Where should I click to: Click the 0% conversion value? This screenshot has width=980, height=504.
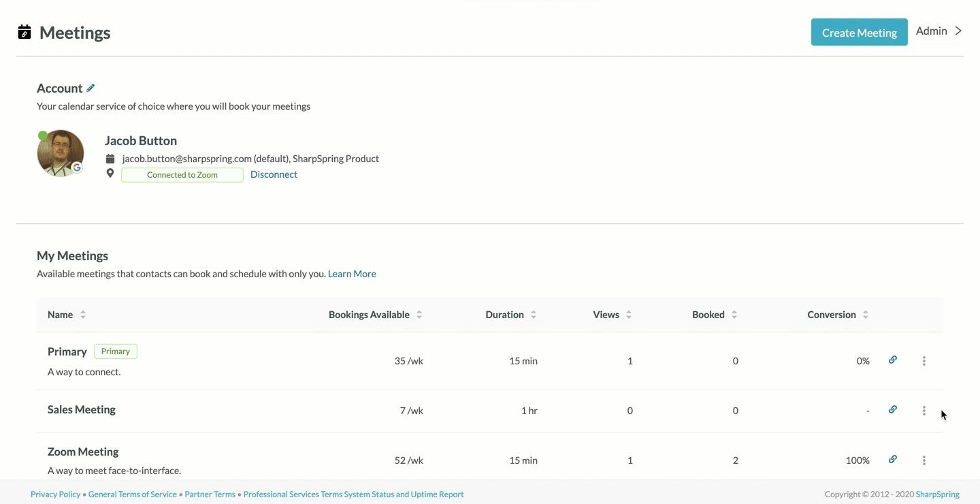click(x=863, y=361)
